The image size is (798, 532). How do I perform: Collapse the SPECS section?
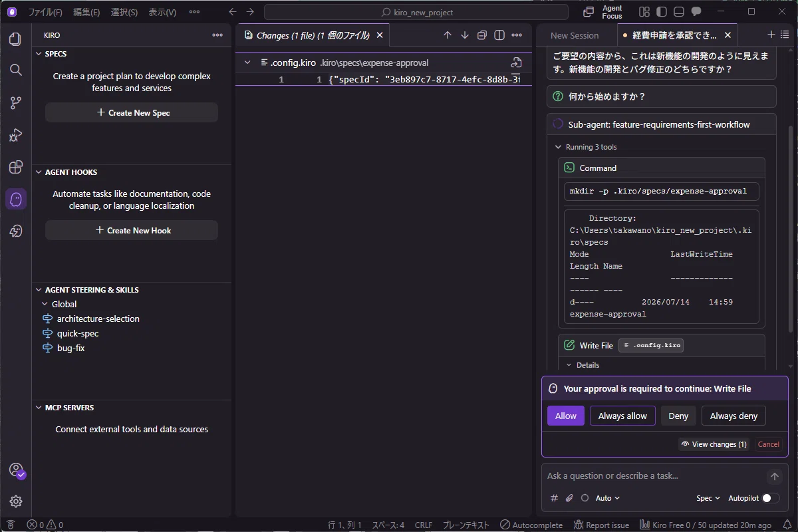click(132, 54)
